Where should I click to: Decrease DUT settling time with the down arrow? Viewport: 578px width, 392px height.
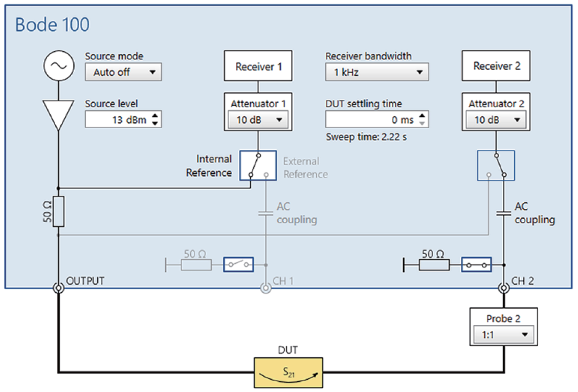tap(422, 123)
